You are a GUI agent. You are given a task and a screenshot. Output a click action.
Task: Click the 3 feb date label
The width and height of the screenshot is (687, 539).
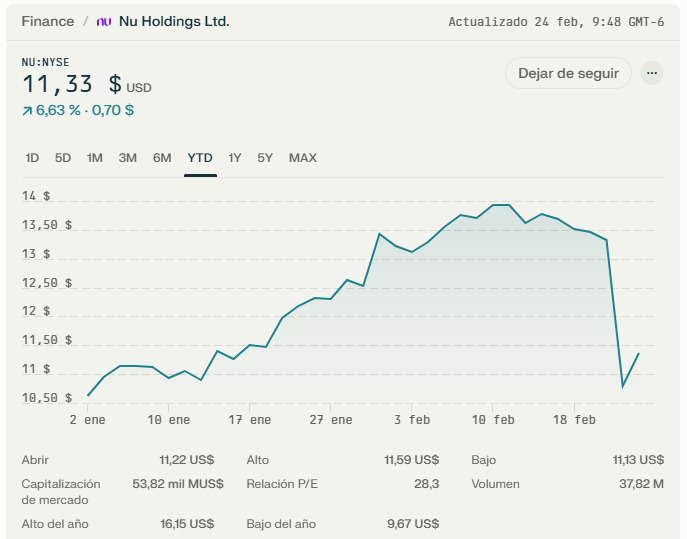pyautogui.click(x=412, y=420)
